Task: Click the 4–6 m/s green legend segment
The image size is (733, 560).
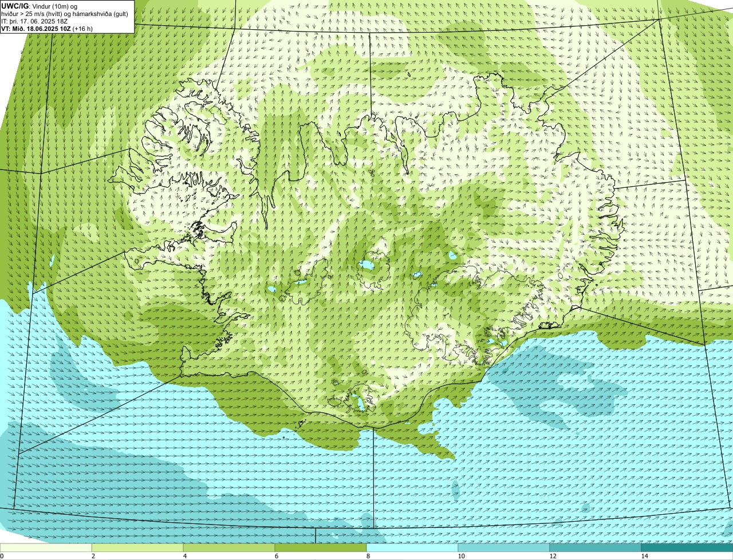Action: click(x=229, y=547)
